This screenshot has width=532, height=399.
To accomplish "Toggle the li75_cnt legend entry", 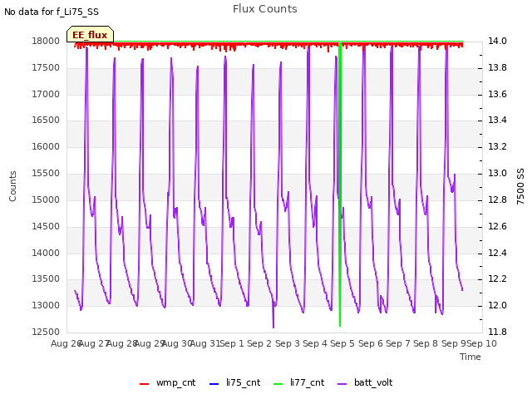I will (234, 382).
